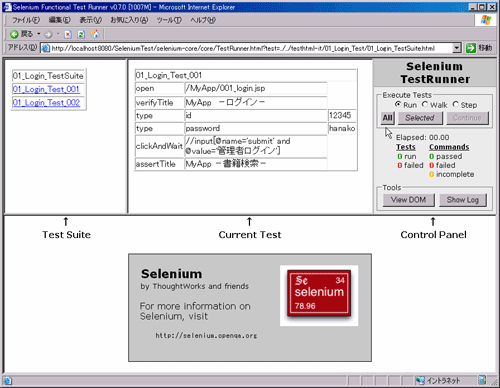Click the 01_Login_Test_001 table title
Image resolution: width=500 pixels, height=388 pixels.
246,75
